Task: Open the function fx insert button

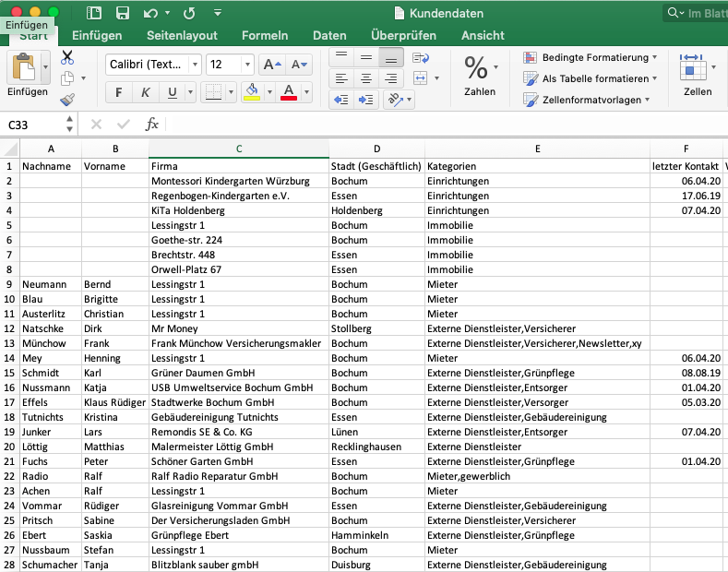Action: click(x=152, y=124)
